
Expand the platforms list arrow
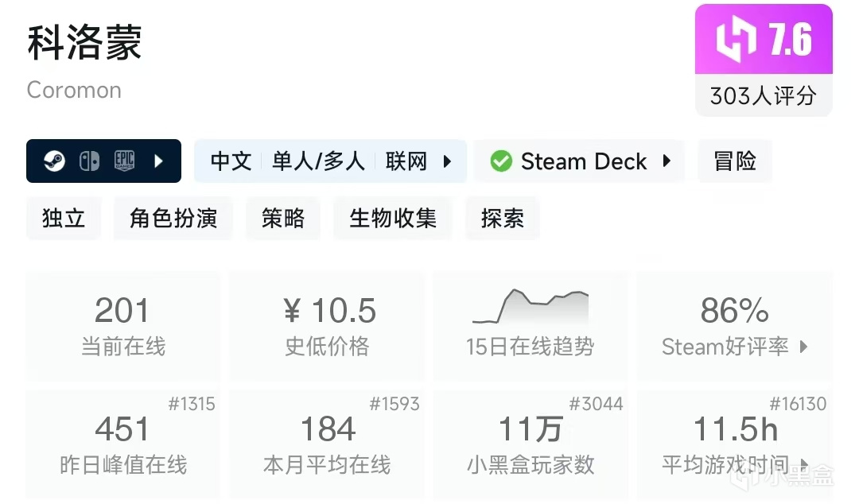[x=158, y=161]
